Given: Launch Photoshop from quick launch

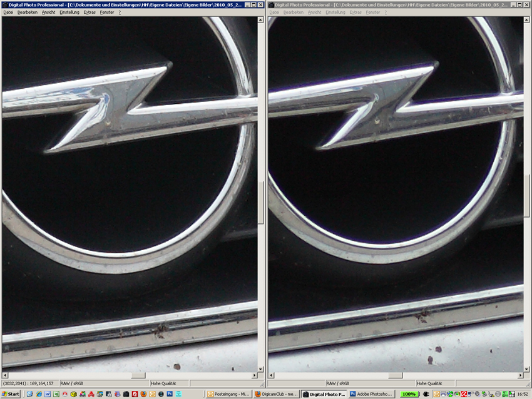Looking at the screenshot, I should click(170, 394).
